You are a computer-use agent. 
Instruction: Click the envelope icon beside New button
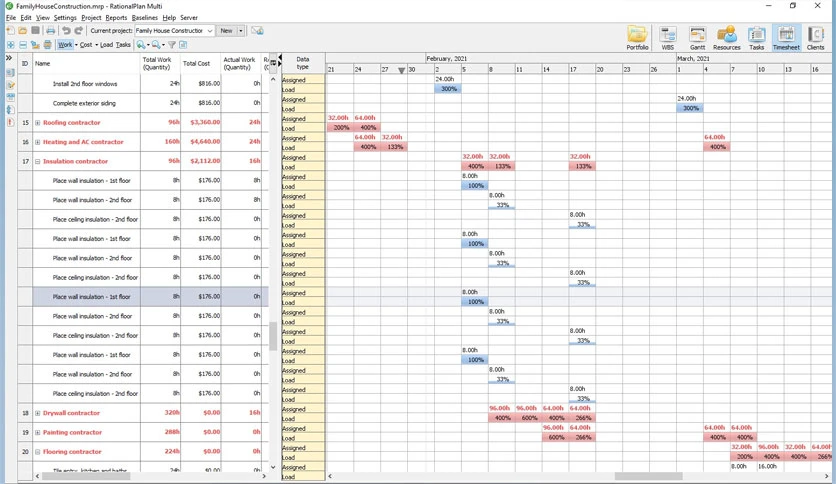[258, 30]
